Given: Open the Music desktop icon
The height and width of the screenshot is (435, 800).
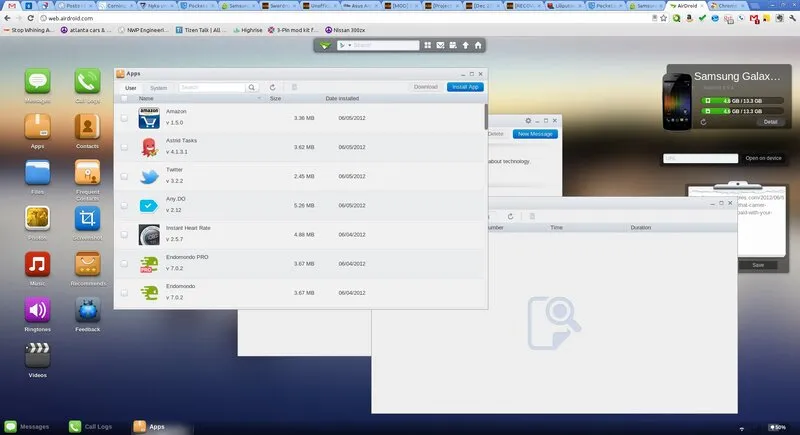Looking at the screenshot, I should click(38, 264).
